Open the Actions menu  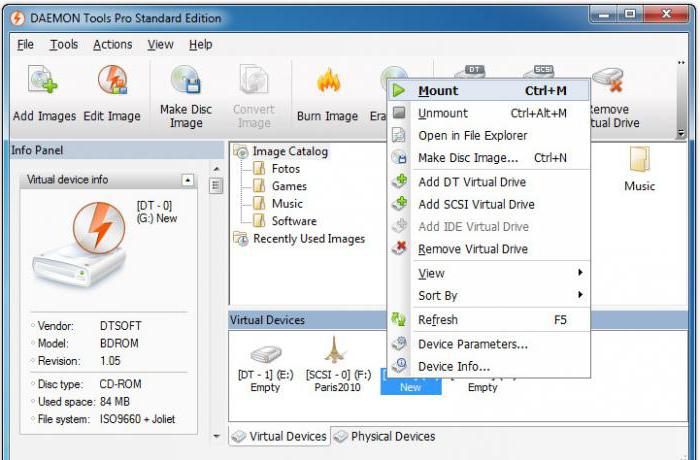pos(112,45)
